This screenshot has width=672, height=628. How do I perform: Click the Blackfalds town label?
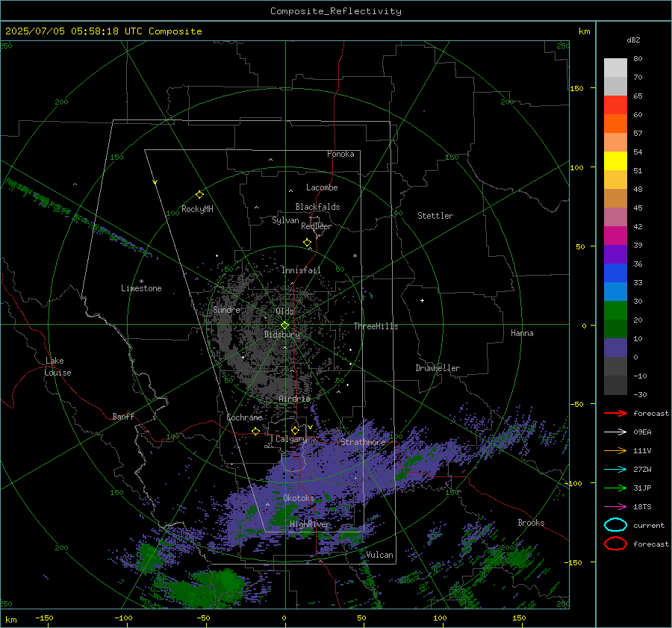coord(317,207)
